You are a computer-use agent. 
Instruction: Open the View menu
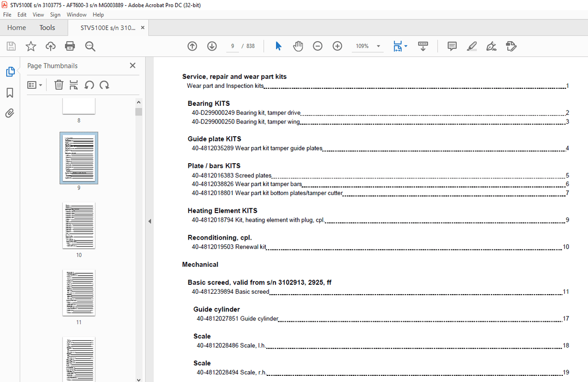(x=38, y=15)
